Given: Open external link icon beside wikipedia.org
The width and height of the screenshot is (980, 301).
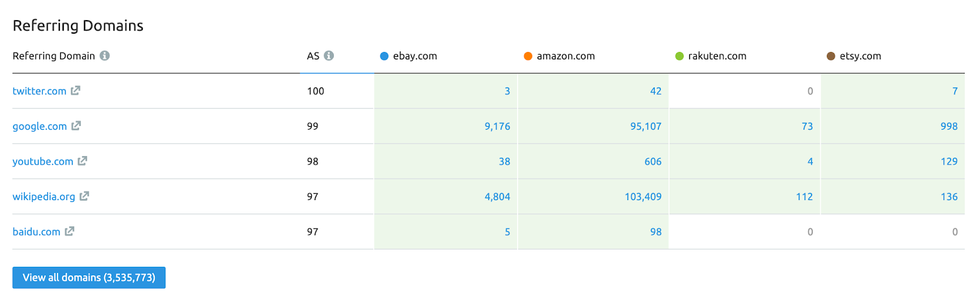Looking at the screenshot, I should (x=85, y=196).
